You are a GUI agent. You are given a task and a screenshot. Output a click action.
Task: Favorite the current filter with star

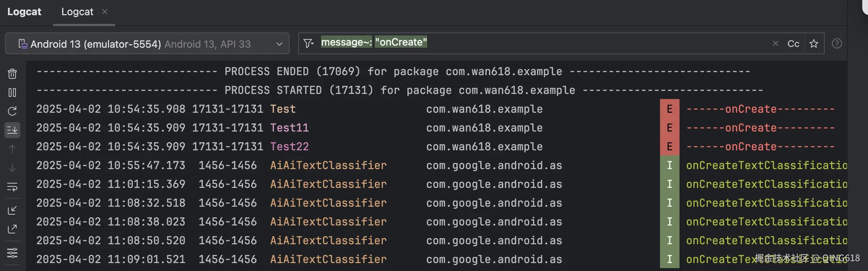click(814, 44)
